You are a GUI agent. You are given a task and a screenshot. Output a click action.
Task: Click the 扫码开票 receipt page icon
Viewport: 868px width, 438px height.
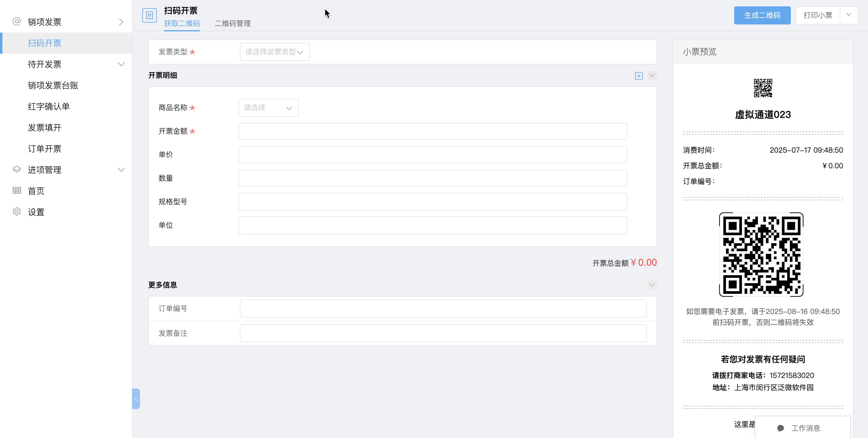click(149, 15)
